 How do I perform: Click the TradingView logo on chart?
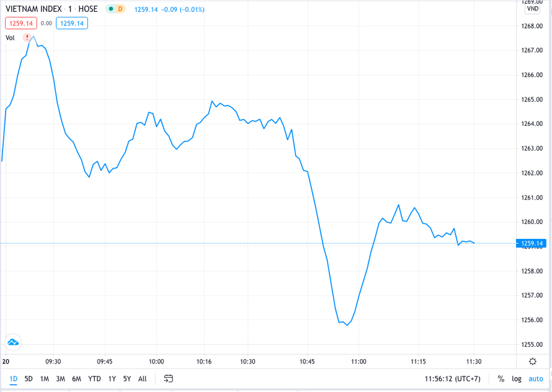(x=12, y=342)
